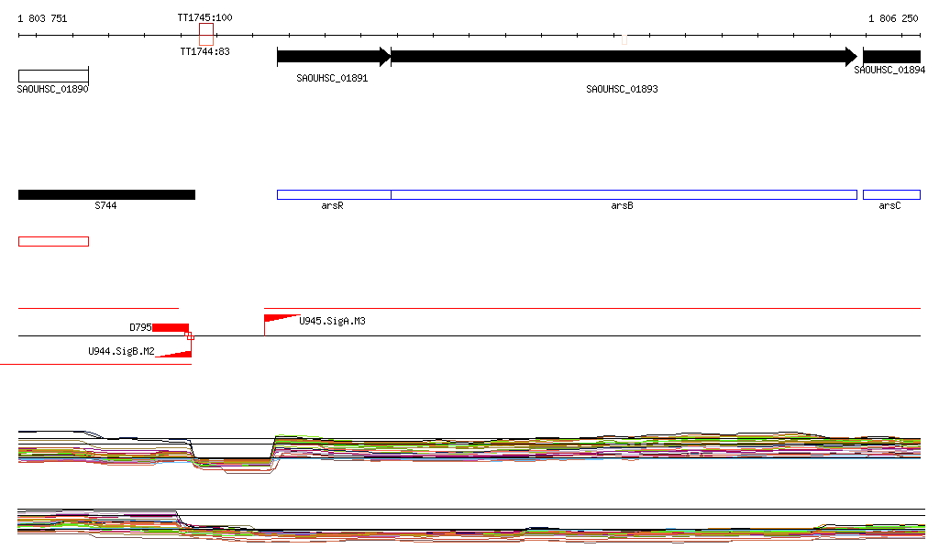The height and width of the screenshot is (560, 939).
Task: Click the start coordinate 1 803 751
Action: 42,18
